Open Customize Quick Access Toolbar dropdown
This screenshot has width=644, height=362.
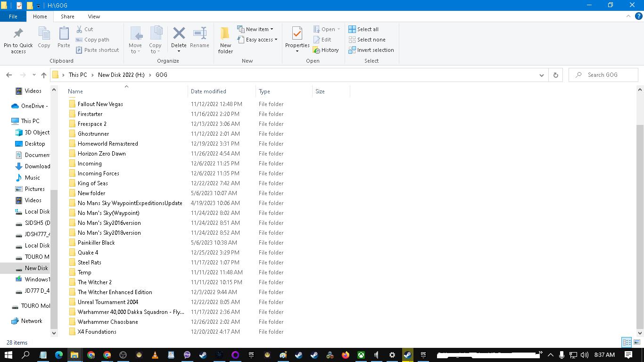click(x=38, y=6)
